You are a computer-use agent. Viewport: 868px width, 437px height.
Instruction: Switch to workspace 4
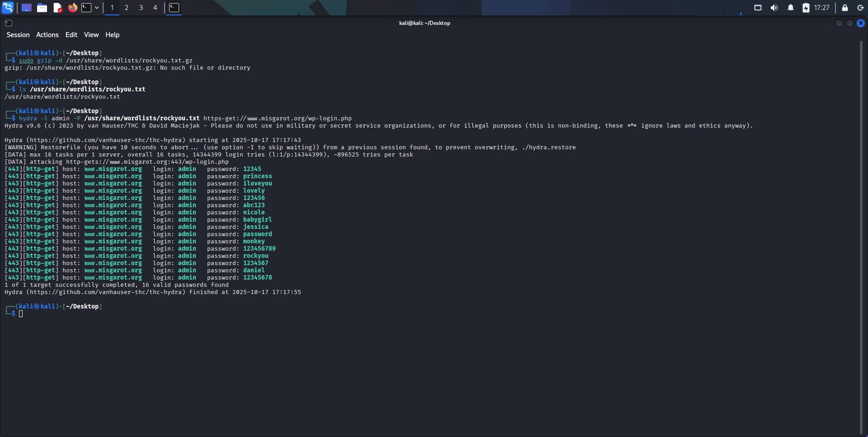click(155, 8)
